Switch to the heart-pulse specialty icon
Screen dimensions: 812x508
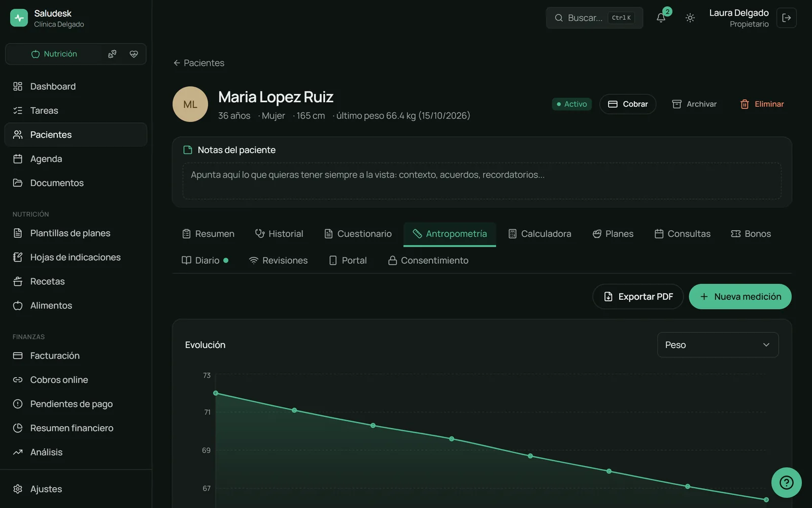134,54
